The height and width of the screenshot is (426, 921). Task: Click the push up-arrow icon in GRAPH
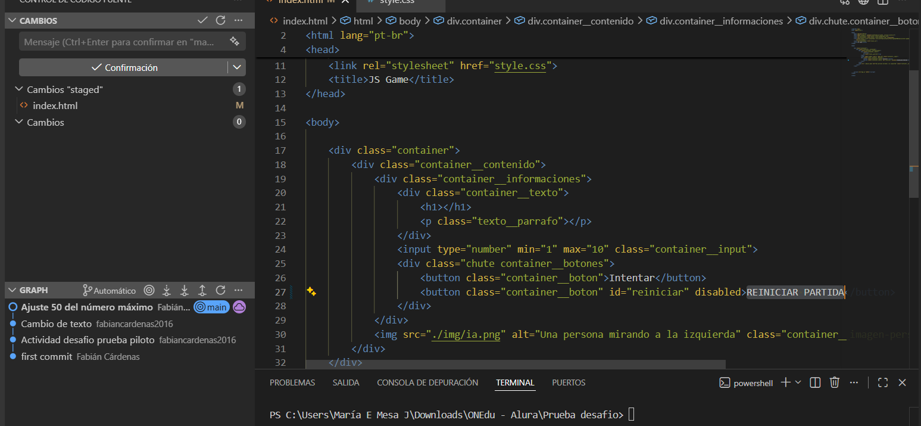pyautogui.click(x=202, y=290)
